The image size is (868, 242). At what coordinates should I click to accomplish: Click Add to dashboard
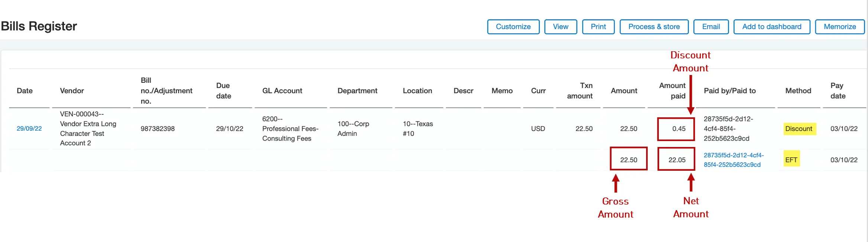772,27
